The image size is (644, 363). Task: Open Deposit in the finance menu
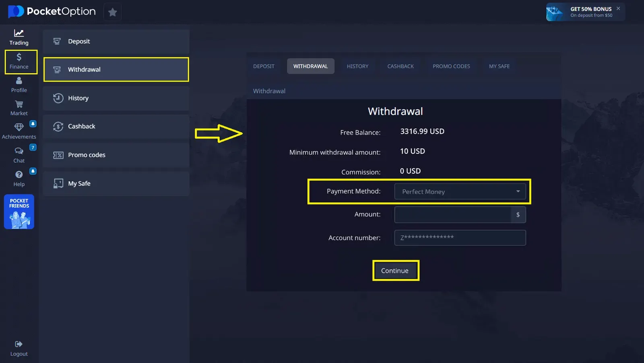(116, 41)
